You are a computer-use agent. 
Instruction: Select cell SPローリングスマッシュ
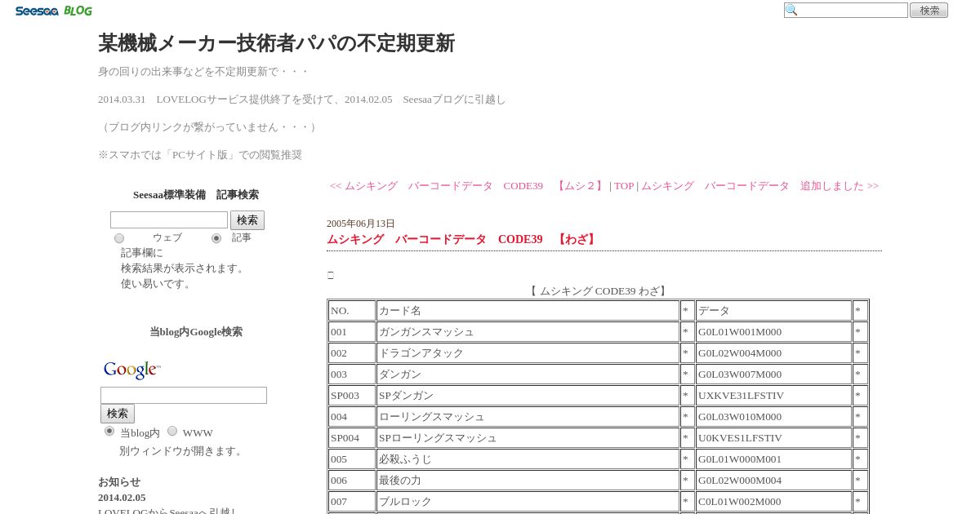point(528,438)
